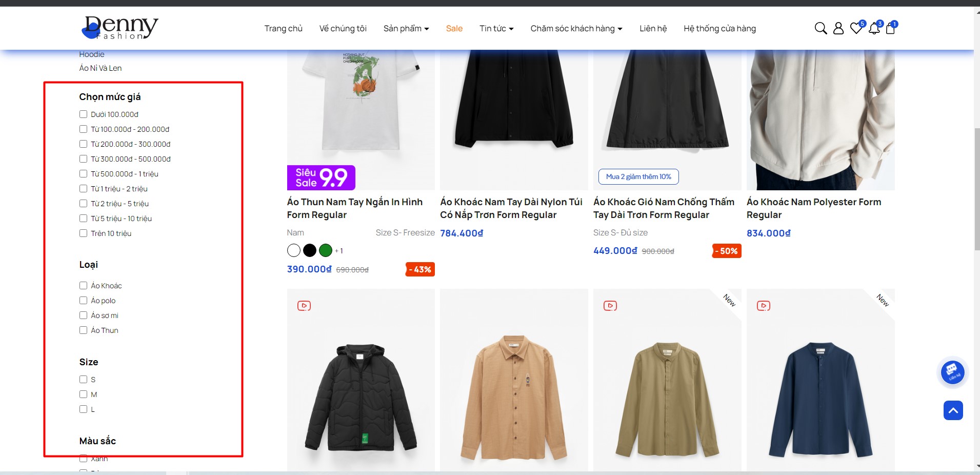Click the floating chat contact icon
The width and height of the screenshot is (980, 475).
[x=952, y=372]
